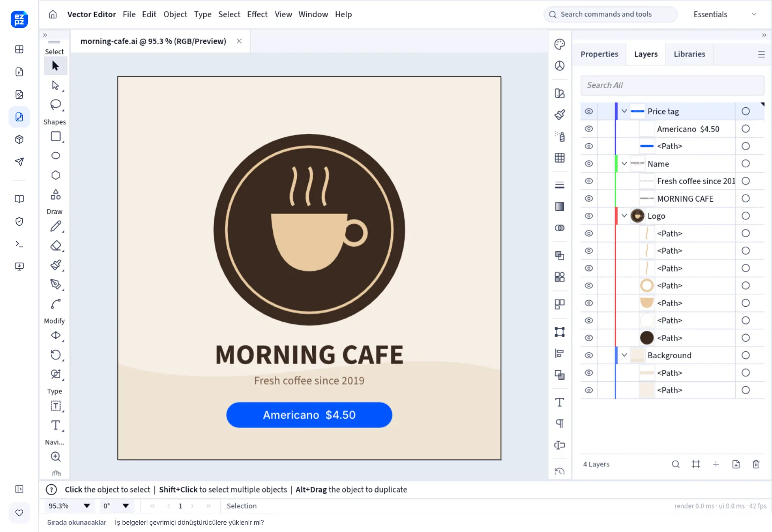The height and width of the screenshot is (532, 772).
Task: Open the Swatches grid panel icon
Action: pos(560,157)
